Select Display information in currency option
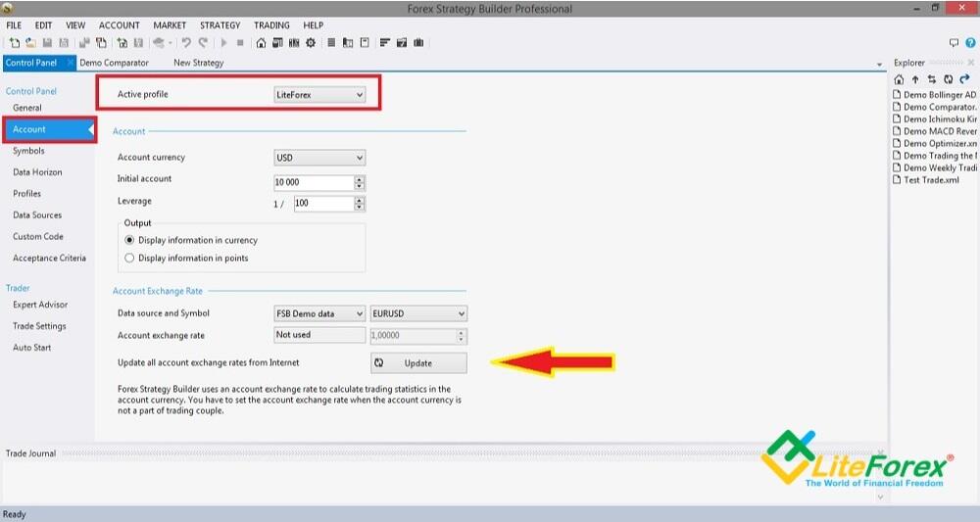Viewport: 980px width, 522px height. (x=128, y=240)
